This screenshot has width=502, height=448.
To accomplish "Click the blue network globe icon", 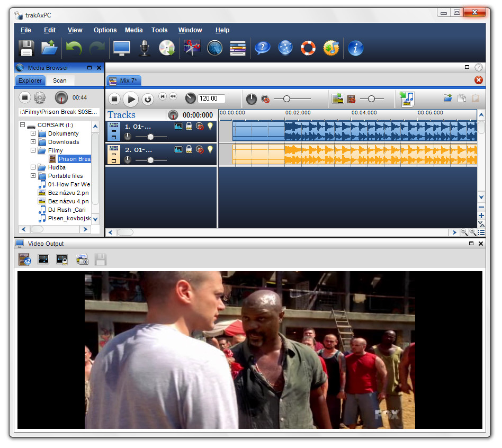I will (x=285, y=48).
